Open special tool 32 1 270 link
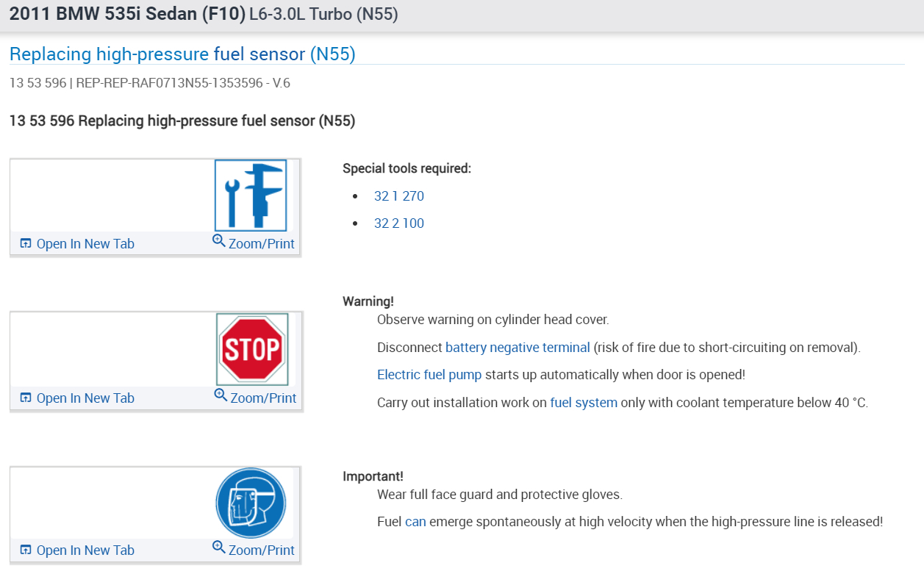Image resolution: width=924 pixels, height=574 pixels. point(398,196)
